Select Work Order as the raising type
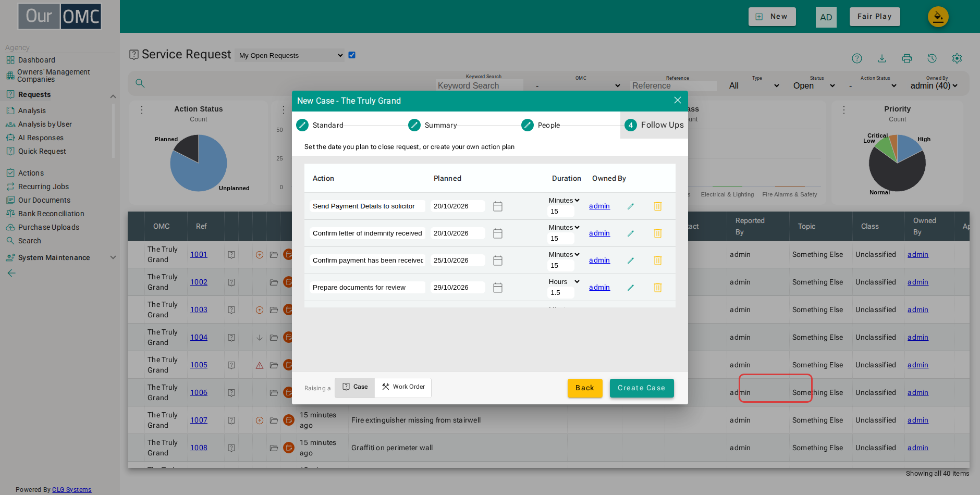The height and width of the screenshot is (495, 980). [x=403, y=387]
